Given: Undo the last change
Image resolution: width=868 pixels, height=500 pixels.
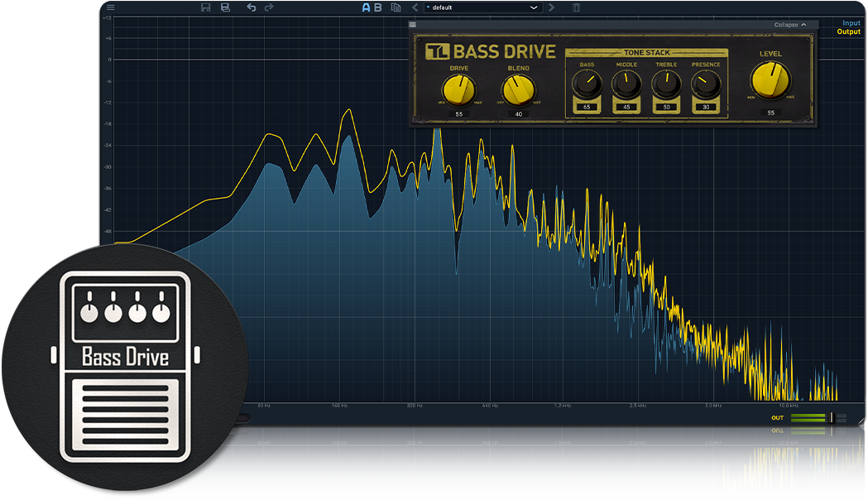Looking at the screenshot, I should (252, 7).
